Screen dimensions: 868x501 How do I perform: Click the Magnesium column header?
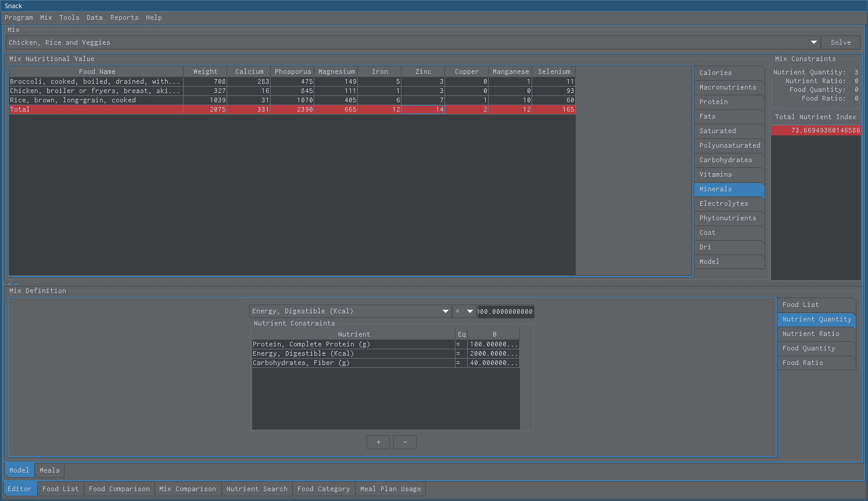pyautogui.click(x=336, y=71)
